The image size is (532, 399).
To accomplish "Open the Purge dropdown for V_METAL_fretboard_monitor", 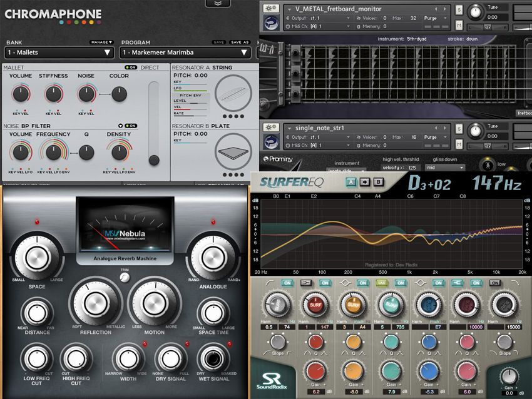I will click(x=446, y=18).
